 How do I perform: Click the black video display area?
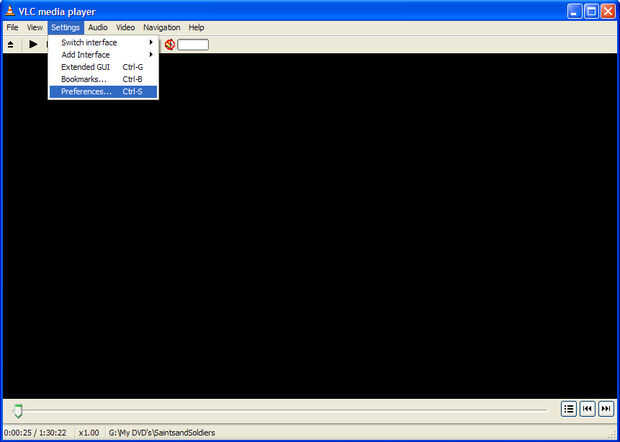[310, 225]
